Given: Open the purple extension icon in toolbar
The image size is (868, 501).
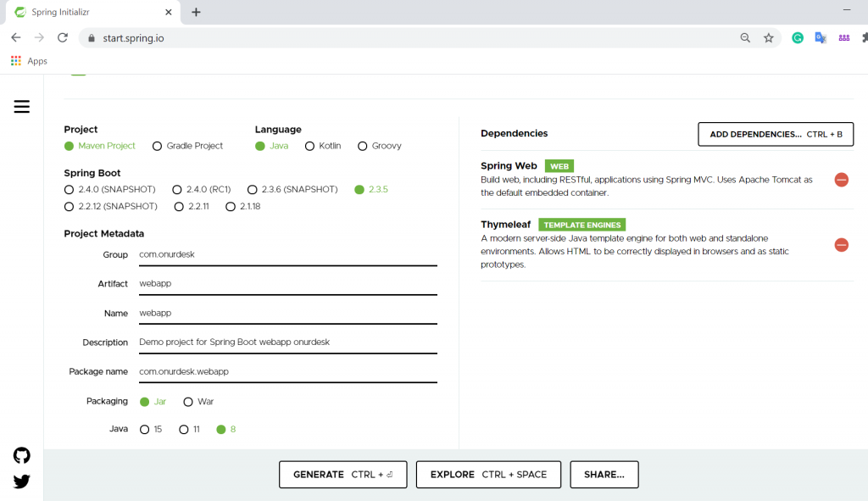Looking at the screenshot, I should click(x=844, y=37).
